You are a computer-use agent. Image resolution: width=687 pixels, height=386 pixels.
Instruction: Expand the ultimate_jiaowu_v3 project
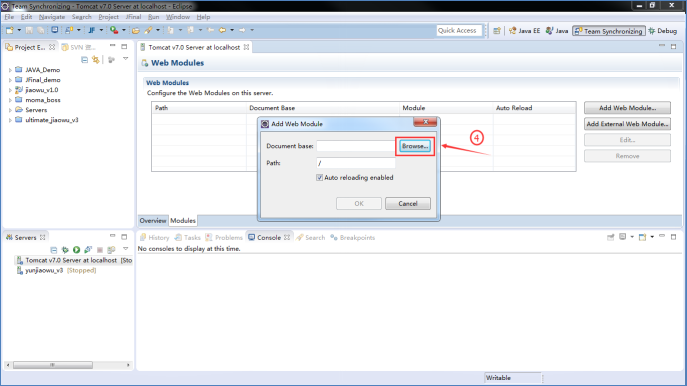[10, 120]
